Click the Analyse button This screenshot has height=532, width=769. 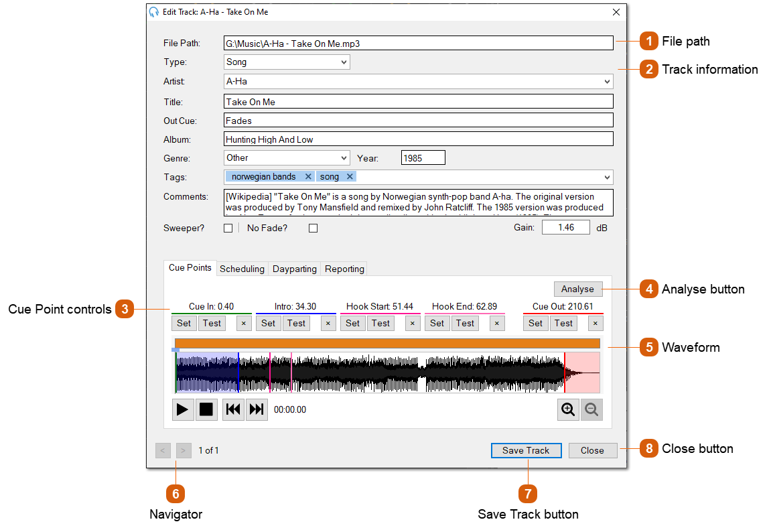pyautogui.click(x=577, y=289)
